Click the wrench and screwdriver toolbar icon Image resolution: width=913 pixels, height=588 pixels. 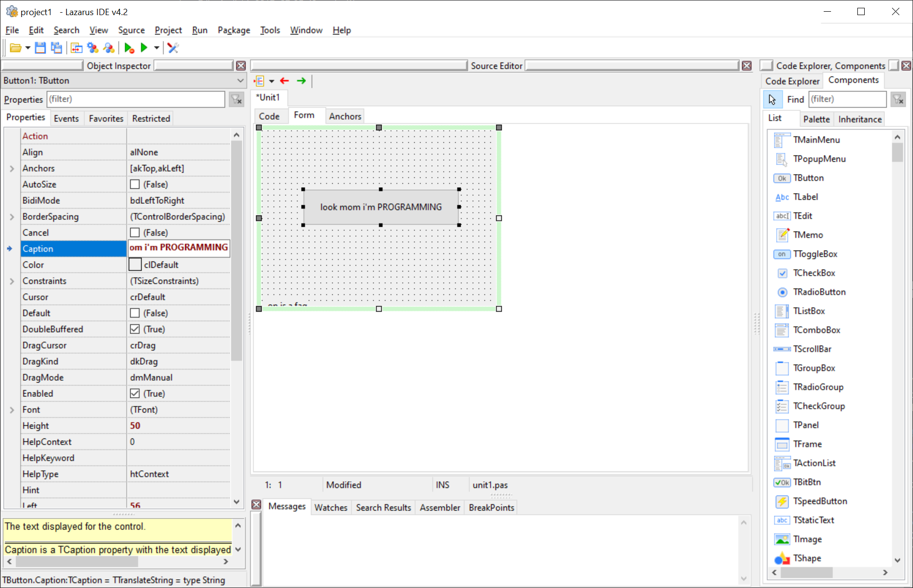coord(173,48)
